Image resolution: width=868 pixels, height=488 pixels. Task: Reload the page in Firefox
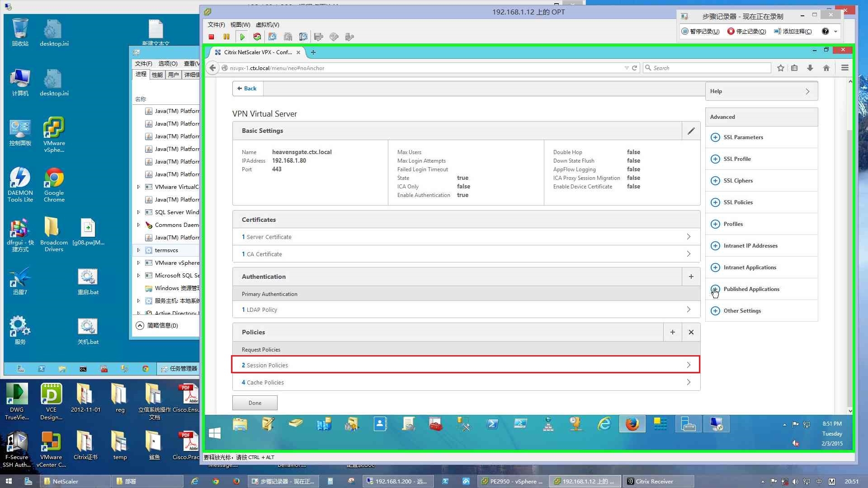(634, 68)
